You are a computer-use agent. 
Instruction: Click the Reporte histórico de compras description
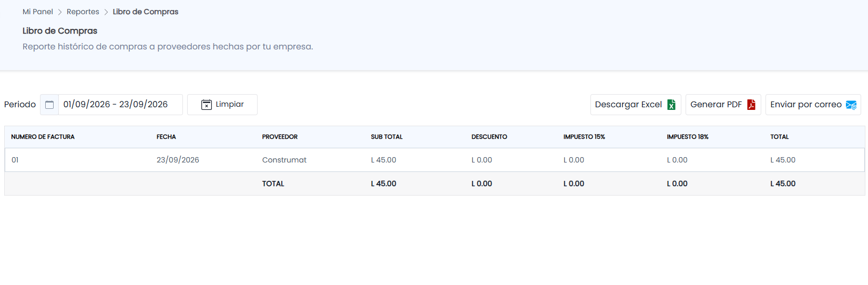point(168,47)
